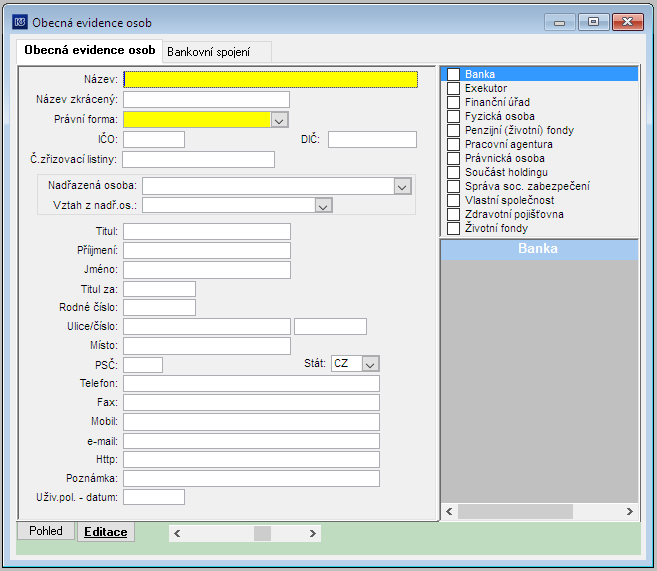Focus the Poznámka input field
This screenshot has height=571, width=657.
pos(251,478)
